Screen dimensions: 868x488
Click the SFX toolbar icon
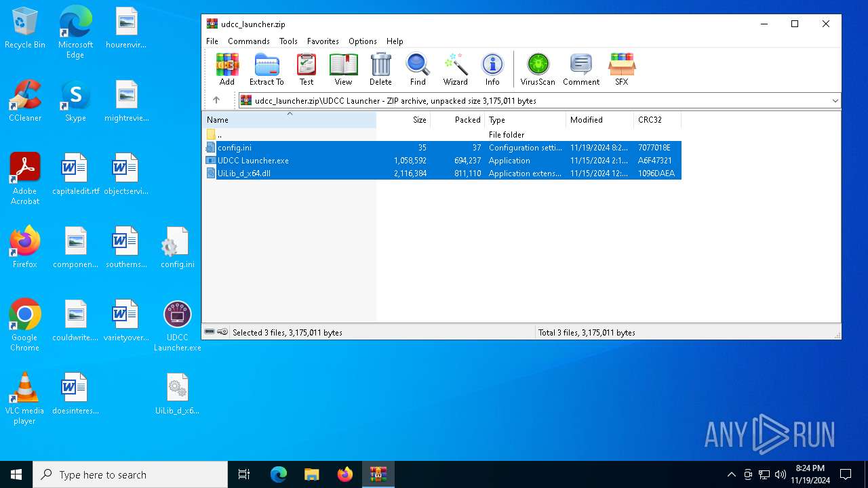[622, 69]
